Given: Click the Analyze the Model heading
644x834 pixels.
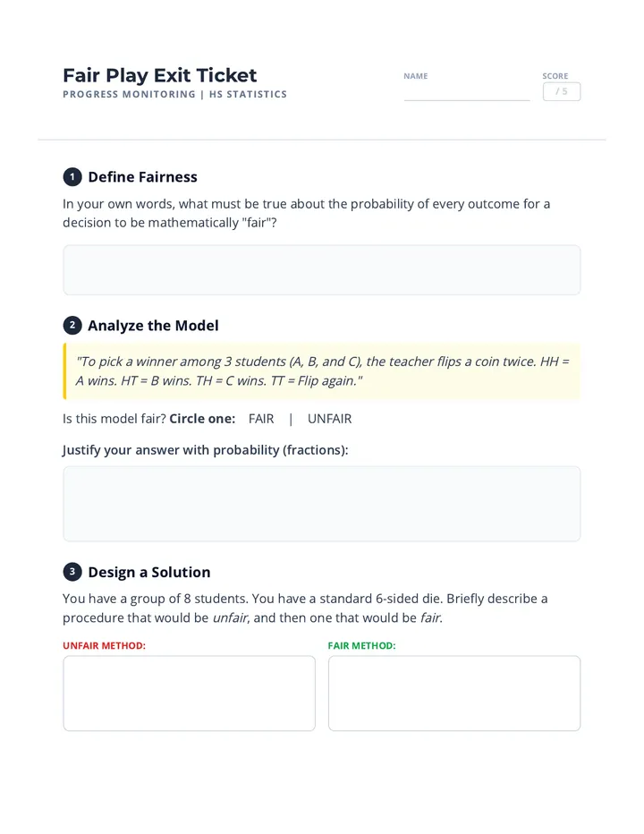Looking at the screenshot, I should click(x=153, y=326).
